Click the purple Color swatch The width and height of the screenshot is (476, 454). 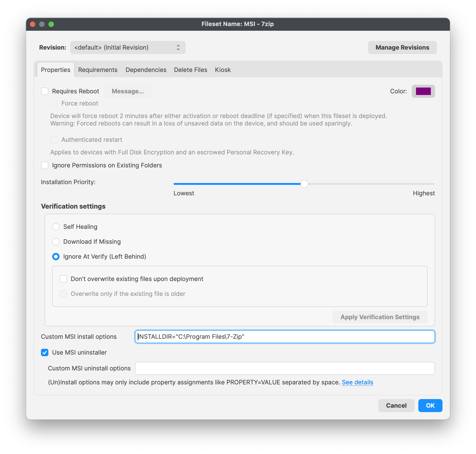(x=423, y=91)
